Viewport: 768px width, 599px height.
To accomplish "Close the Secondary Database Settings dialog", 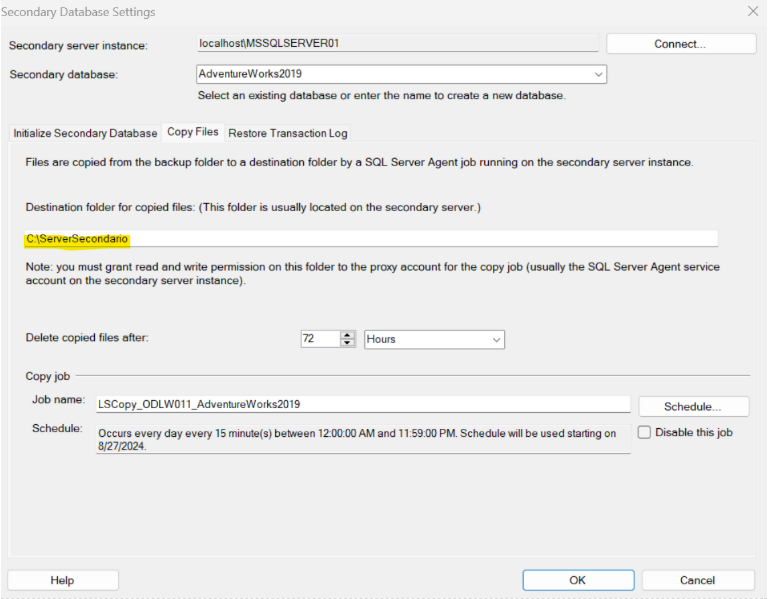I will tap(752, 11).
